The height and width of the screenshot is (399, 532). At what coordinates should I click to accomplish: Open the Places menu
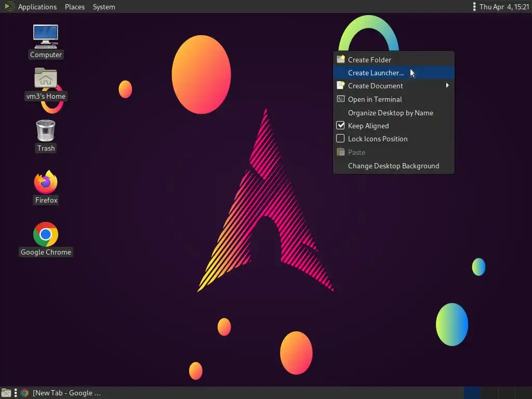pyautogui.click(x=75, y=7)
